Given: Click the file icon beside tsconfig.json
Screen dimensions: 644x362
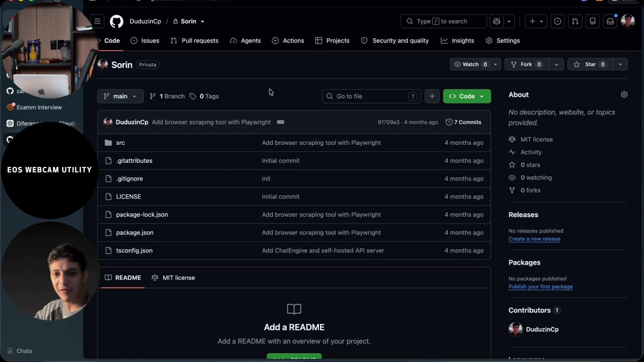Looking at the screenshot, I should 108,250.
